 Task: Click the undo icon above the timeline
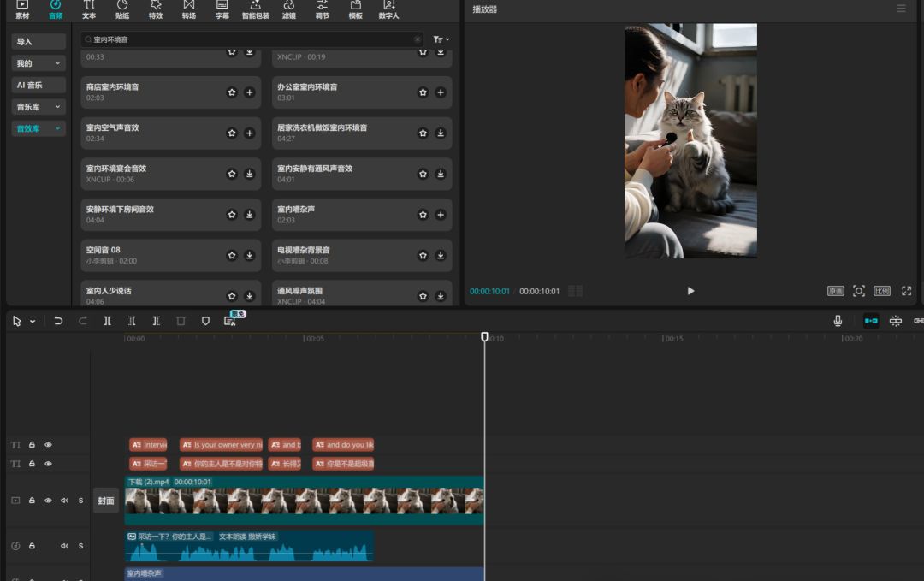point(57,320)
